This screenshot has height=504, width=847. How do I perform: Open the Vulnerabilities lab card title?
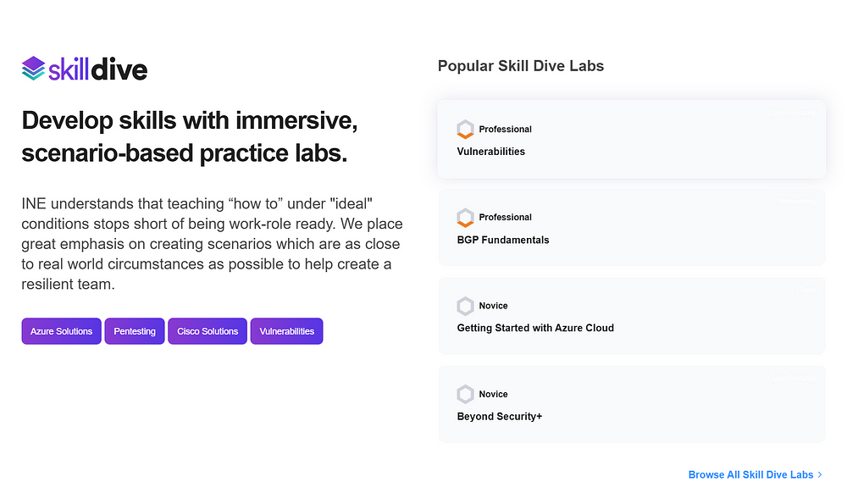click(x=491, y=152)
